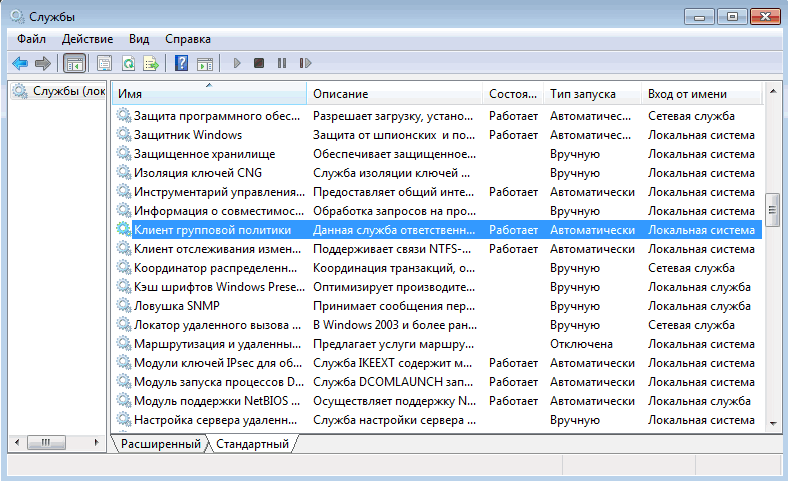
Task: Click description 'Защита от шпионских и по...'
Action: point(393,135)
